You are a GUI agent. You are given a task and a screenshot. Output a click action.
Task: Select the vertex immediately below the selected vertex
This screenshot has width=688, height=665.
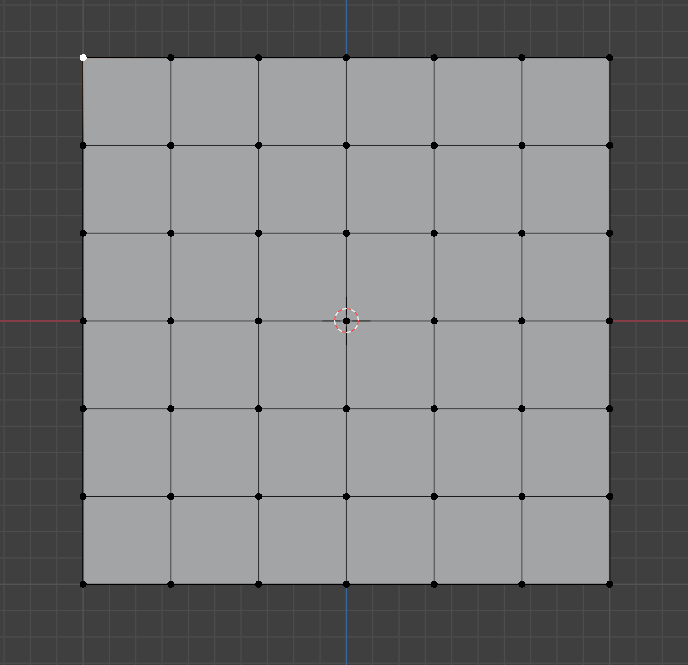click(83, 146)
